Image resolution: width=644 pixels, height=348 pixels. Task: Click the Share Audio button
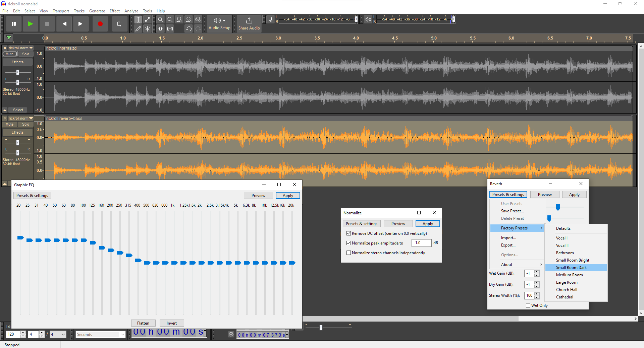(249, 24)
